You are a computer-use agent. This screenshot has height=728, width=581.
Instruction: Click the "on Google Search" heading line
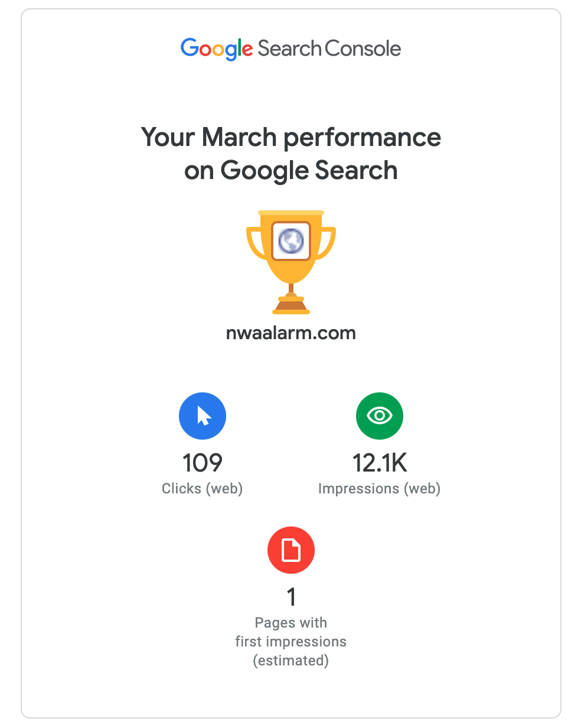(x=290, y=170)
